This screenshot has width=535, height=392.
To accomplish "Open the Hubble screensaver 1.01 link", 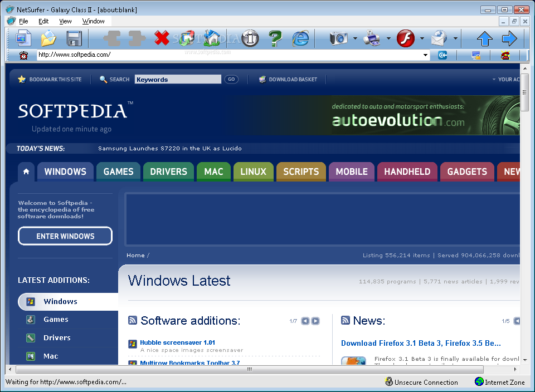I will pos(177,342).
